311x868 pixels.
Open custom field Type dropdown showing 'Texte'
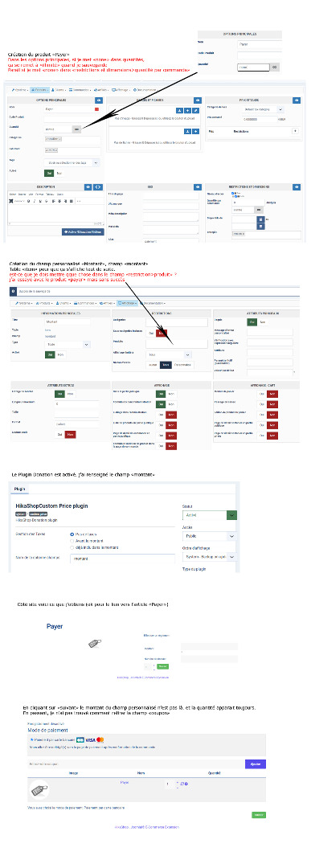click(x=68, y=344)
